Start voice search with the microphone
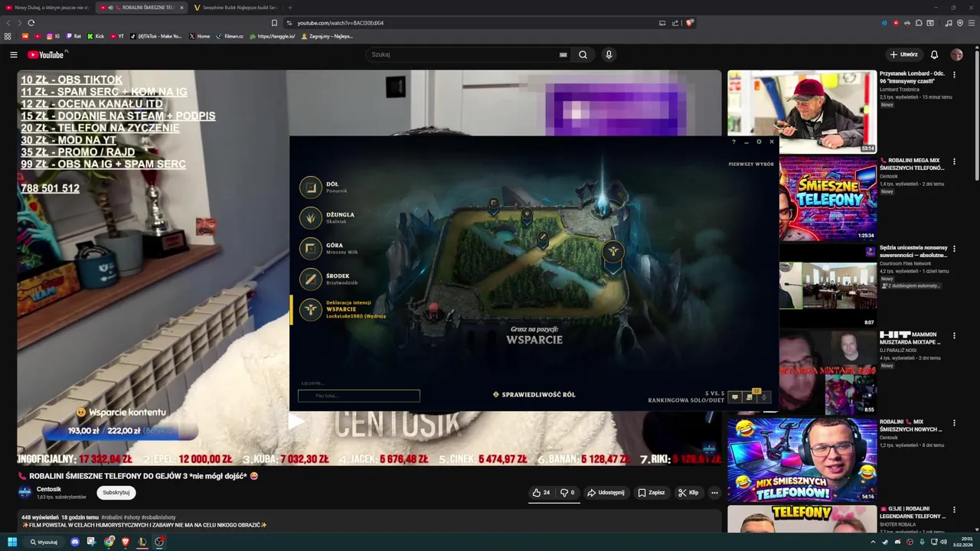This screenshot has width=980, height=551. [x=609, y=54]
